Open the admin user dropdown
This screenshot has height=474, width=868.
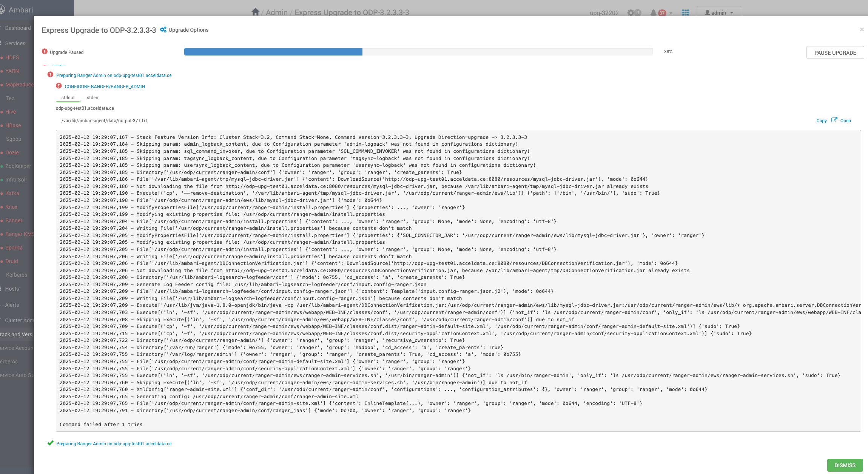[718, 13]
